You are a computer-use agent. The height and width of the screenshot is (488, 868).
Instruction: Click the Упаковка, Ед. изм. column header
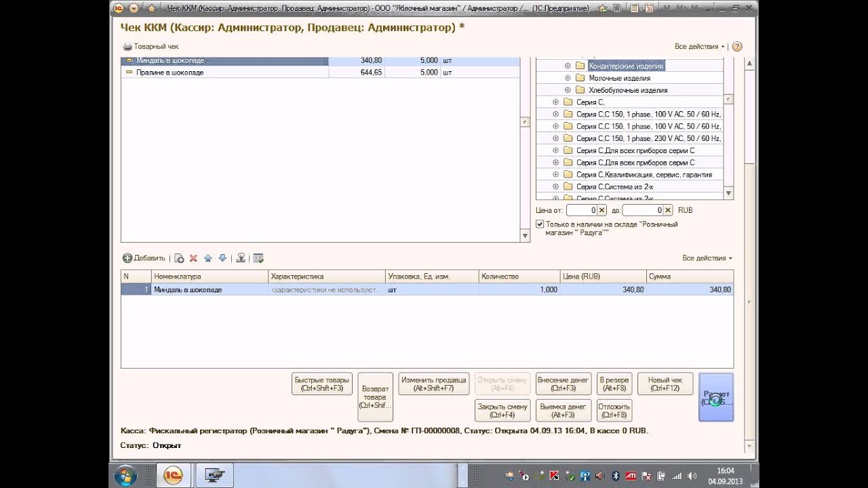coord(431,277)
